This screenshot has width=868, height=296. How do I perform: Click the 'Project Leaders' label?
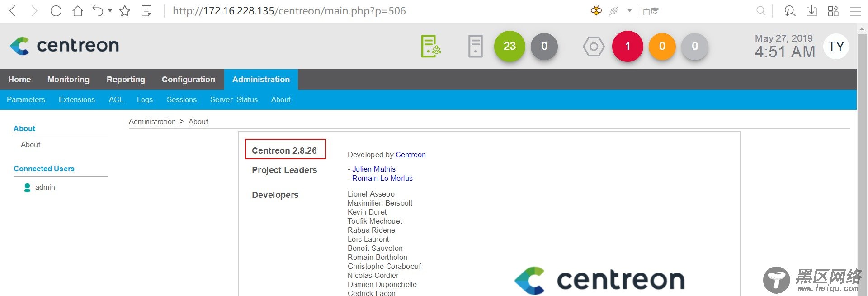[284, 170]
